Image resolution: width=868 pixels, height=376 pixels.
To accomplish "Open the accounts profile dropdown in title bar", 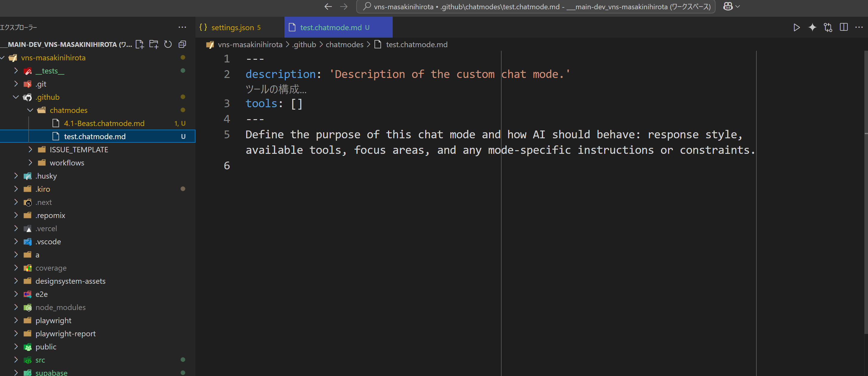I will [x=731, y=6].
